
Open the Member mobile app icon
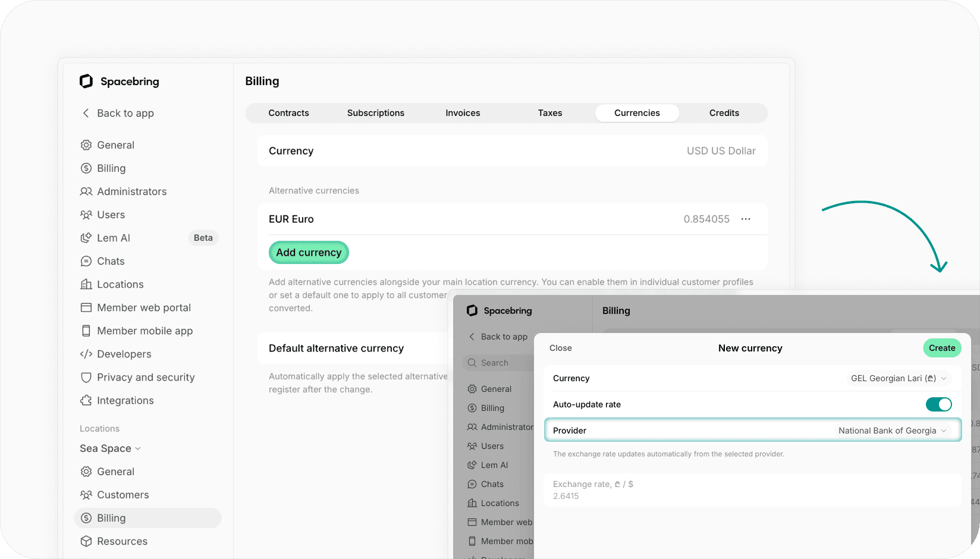[x=86, y=331]
